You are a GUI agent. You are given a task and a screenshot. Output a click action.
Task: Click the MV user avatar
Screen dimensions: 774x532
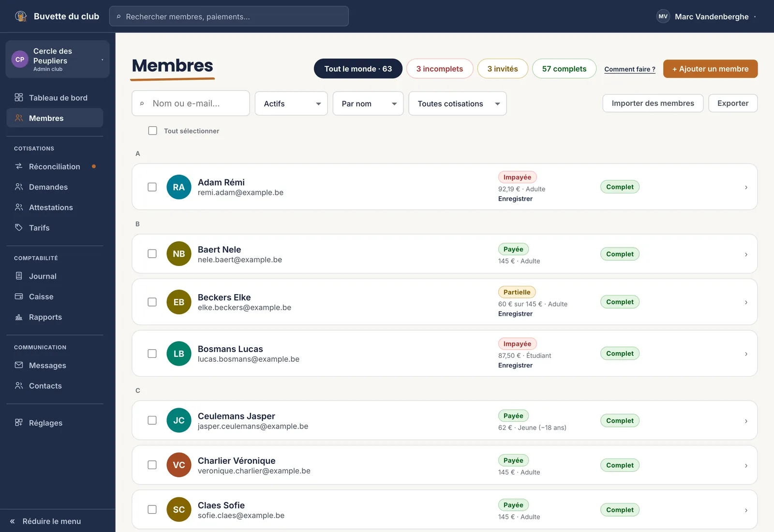[663, 16]
